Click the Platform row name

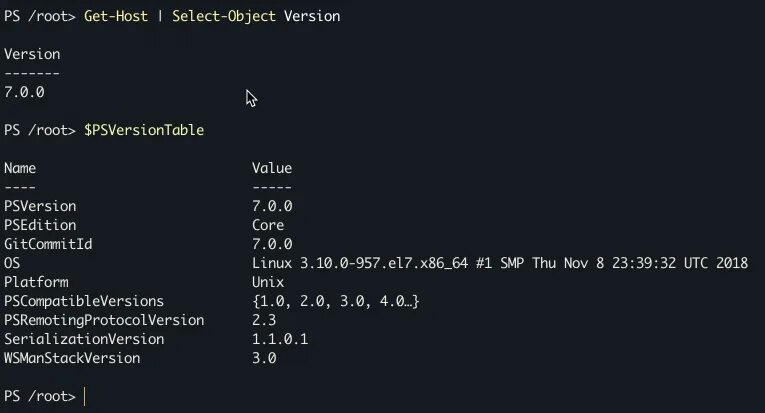click(x=36, y=282)
